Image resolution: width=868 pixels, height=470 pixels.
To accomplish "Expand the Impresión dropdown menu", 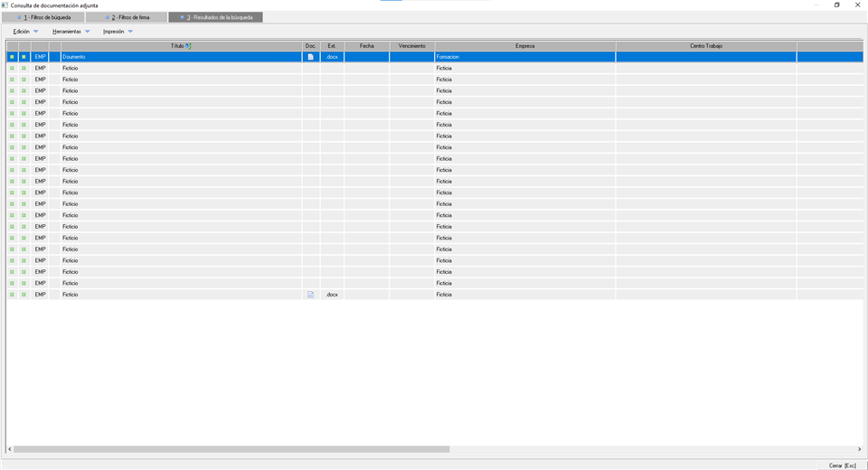I will pyautogui.click(x=118, y=32).
